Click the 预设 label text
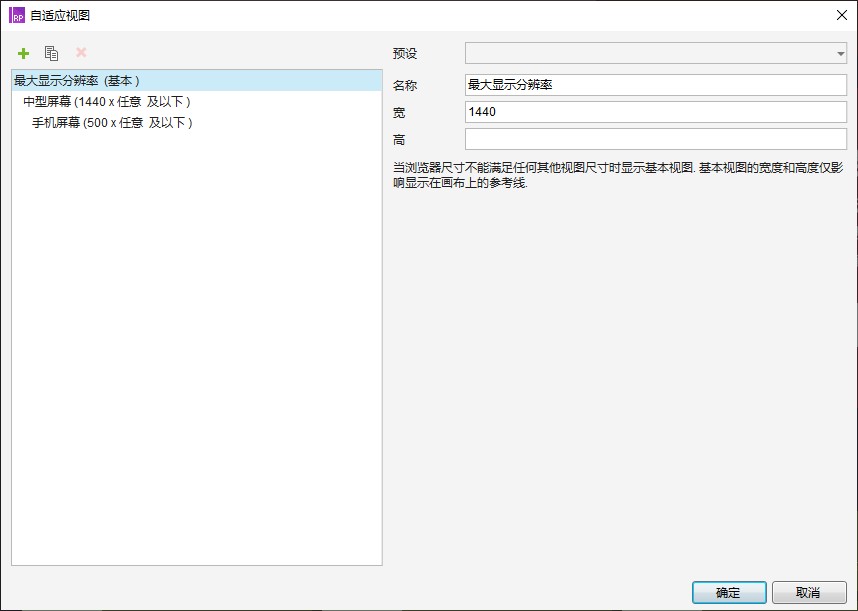The width and height of the screenshot is (858, 611). click(405, 54)
